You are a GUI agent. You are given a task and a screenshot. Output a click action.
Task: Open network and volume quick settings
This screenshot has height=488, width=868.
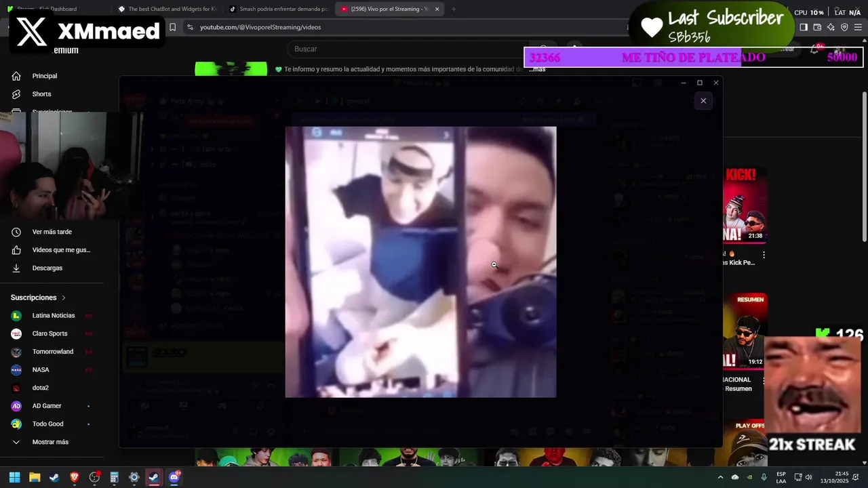pyautogui.click(x=804, y=477)
